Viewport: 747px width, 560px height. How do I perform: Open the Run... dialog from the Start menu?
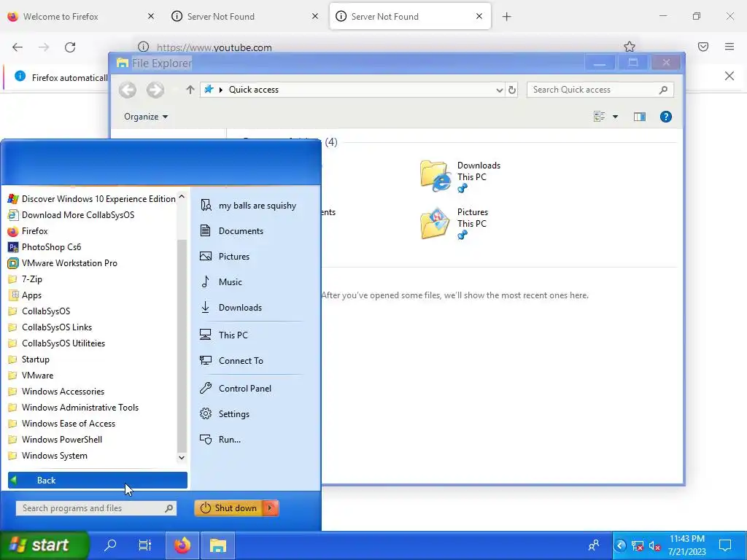point(220,440)
